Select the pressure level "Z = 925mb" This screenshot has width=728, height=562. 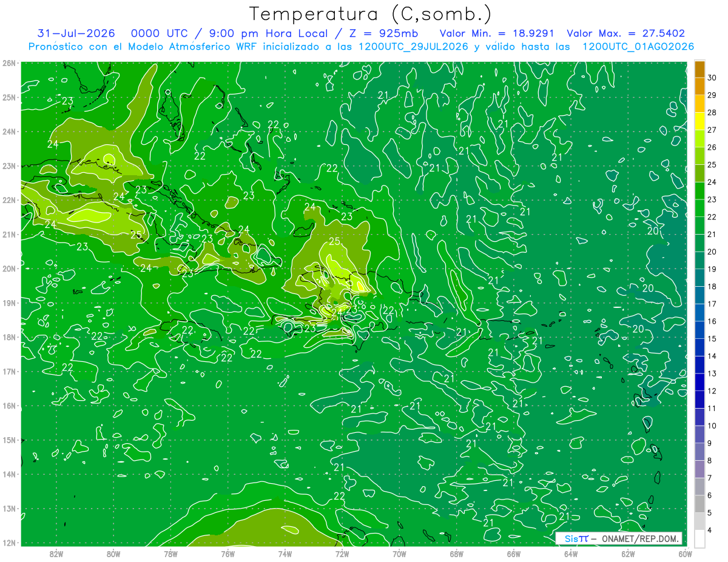click(384, 33)
